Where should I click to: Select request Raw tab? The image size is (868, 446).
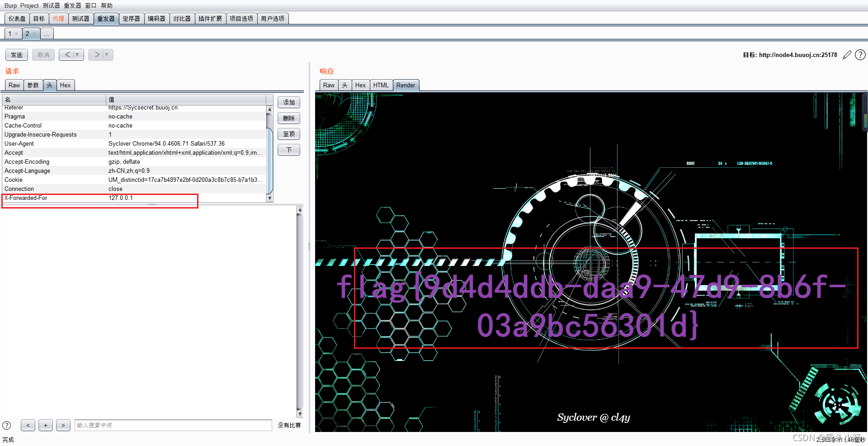[14, 85]
